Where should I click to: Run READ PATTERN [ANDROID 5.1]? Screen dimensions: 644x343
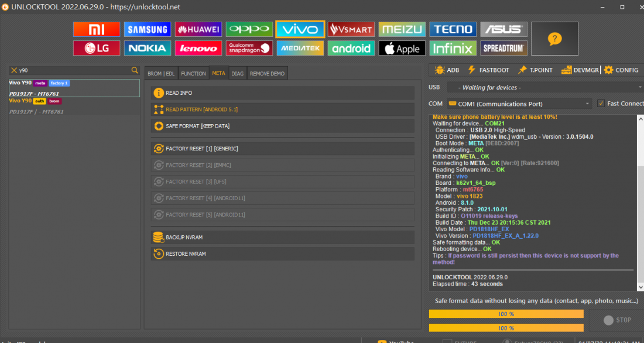tap(283, 109)
